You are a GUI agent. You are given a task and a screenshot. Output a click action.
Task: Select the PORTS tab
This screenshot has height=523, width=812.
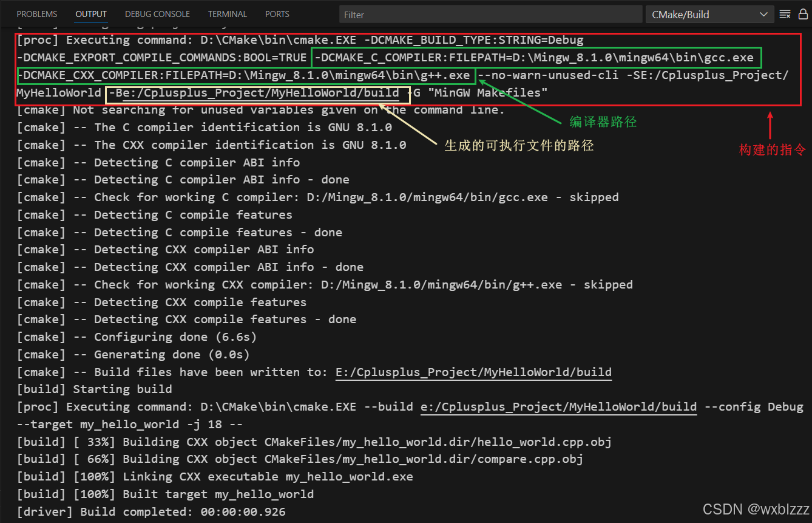click(277, 14)
